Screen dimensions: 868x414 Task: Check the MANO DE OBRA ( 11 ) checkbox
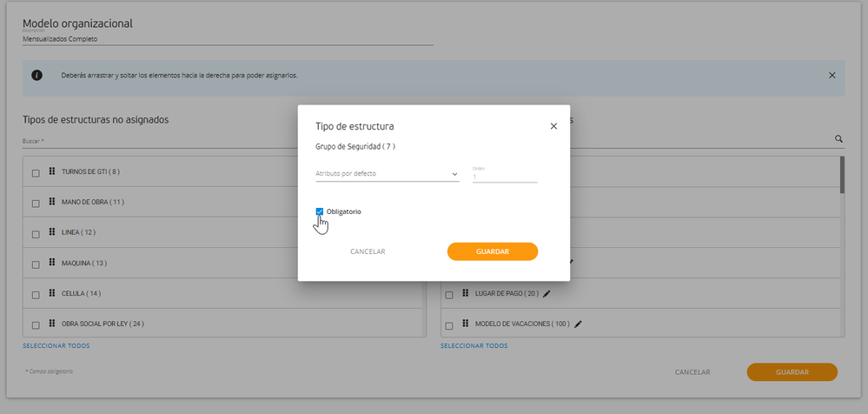[36, 204]
